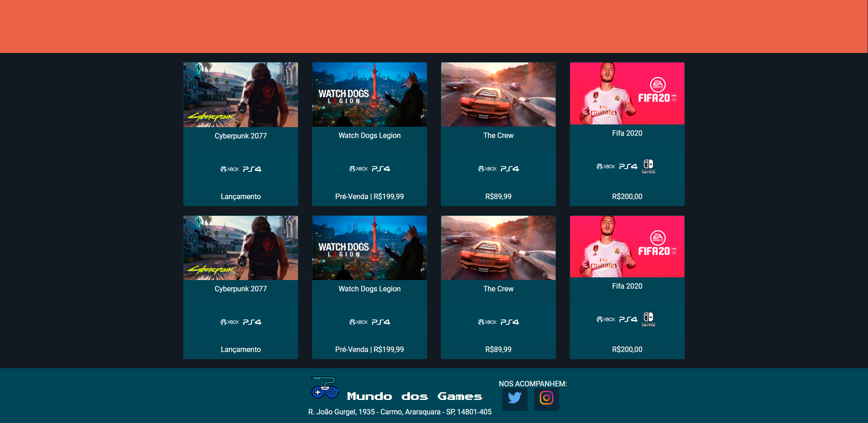This screenshot has width=868, height=423.
Task: Click Xbox icon on second-row Watch Dogs Legion card
Action: (359, 322)
